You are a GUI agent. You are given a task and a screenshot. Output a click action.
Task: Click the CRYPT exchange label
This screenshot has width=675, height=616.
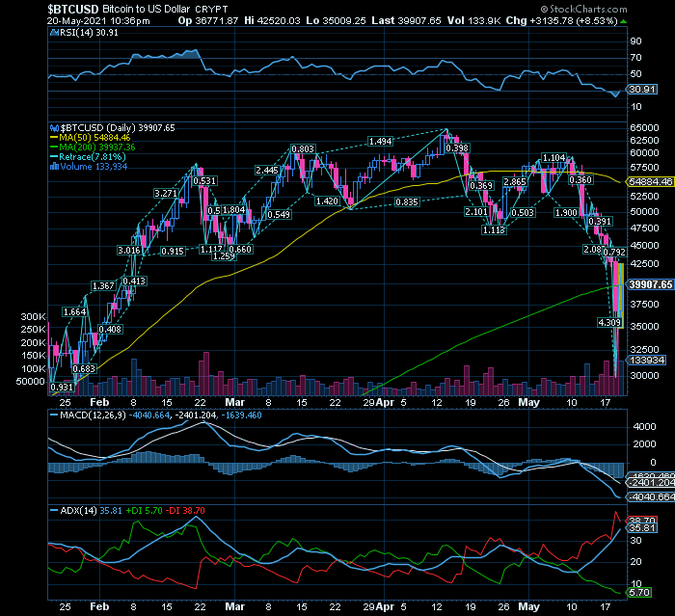tap(211, 9)
